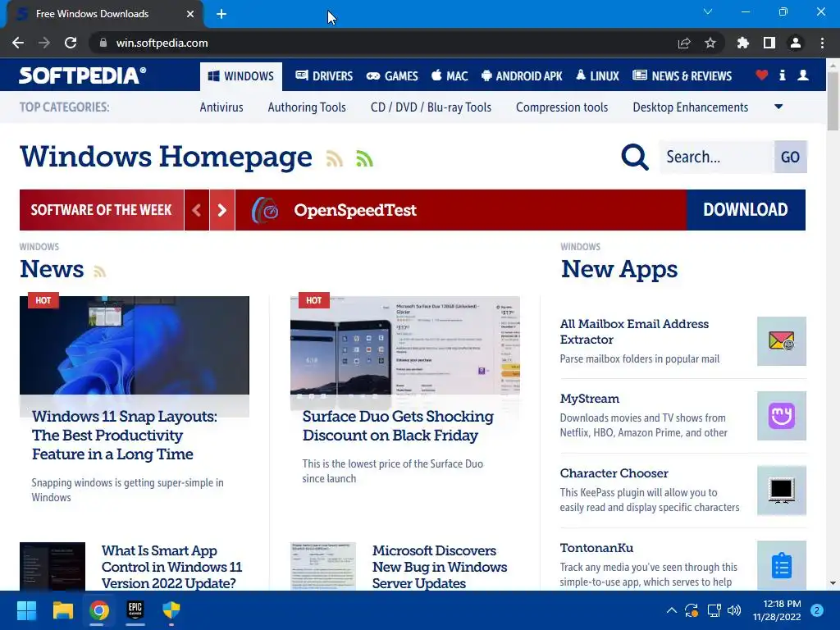Open Surface Duo article thumbnail
Screen dimensions: 840x630
click(x=405, y=345)
